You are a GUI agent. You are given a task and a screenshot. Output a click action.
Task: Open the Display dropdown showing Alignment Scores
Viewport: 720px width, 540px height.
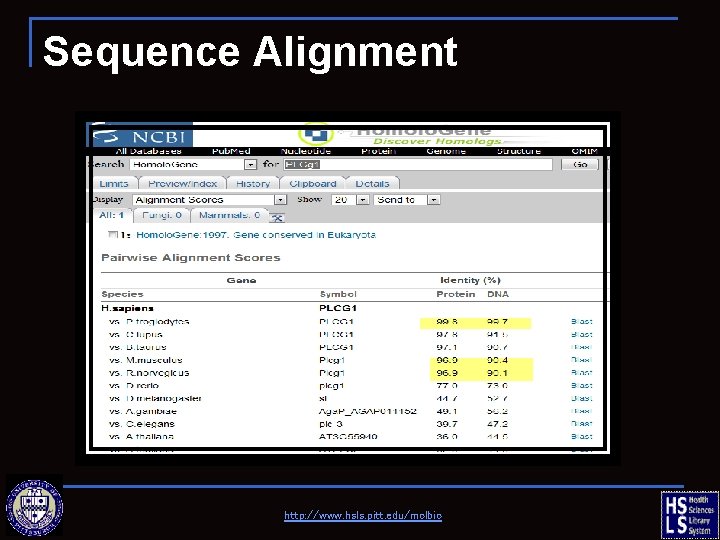pos(209,200)
